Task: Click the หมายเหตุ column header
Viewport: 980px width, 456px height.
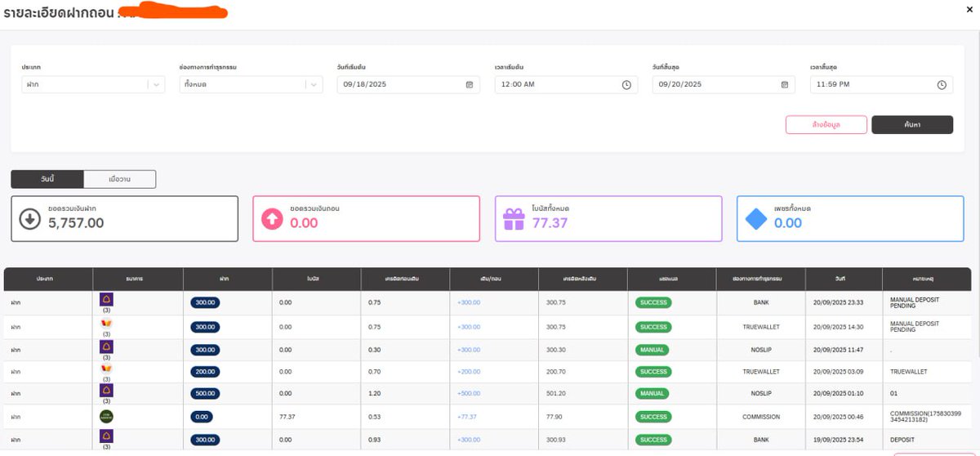Action: click(x=929, y=279)
